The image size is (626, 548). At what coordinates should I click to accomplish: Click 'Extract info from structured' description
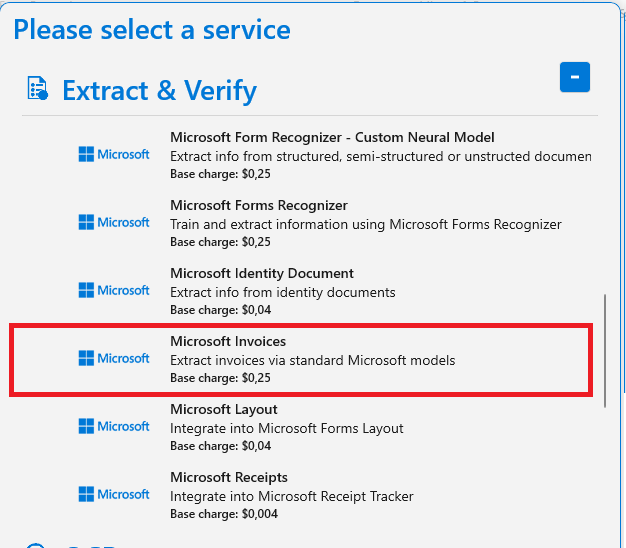tap(381, 156)
